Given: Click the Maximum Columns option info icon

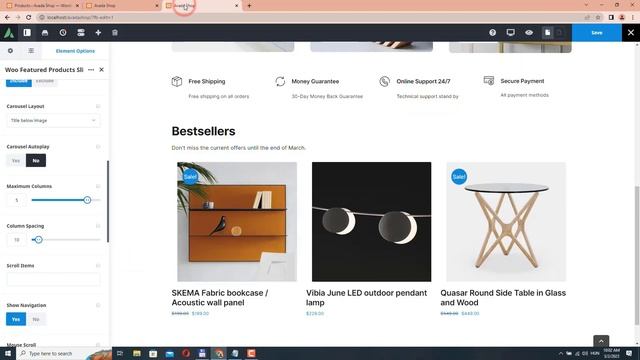Looking at the screenshot, I should tap(98, 186).
